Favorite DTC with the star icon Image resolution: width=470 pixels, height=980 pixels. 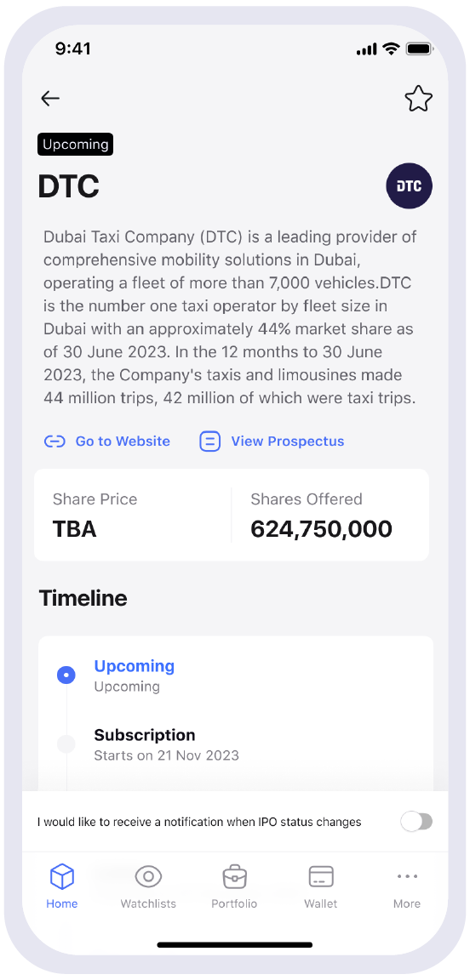(418, 99)
